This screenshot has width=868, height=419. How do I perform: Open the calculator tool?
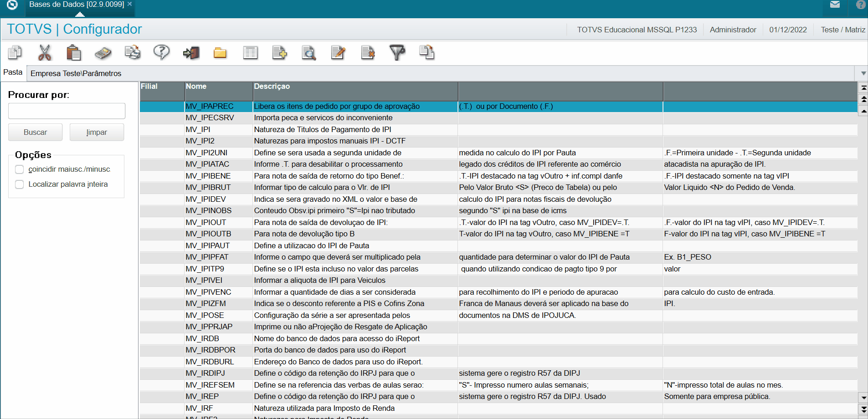tap(103, 53)
